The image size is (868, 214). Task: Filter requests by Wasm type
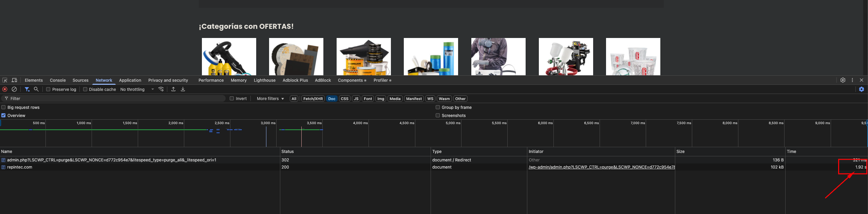pos(444,99)
